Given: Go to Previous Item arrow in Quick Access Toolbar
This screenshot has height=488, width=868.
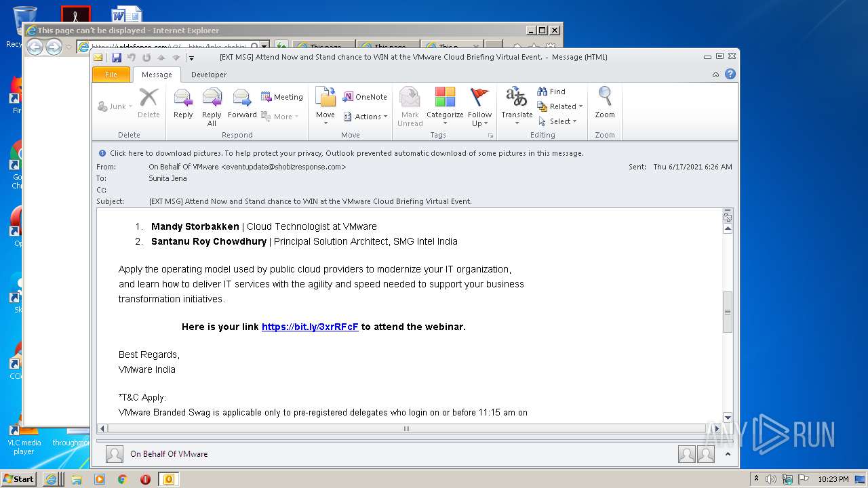Looking at the screenshot, I should tap(161, 58).
